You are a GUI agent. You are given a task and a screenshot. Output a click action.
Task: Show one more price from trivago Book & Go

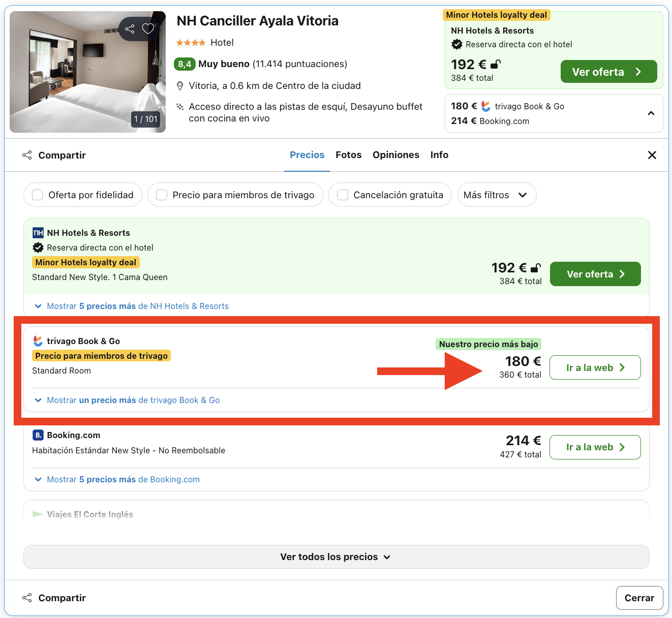click(x=127, y=400)
